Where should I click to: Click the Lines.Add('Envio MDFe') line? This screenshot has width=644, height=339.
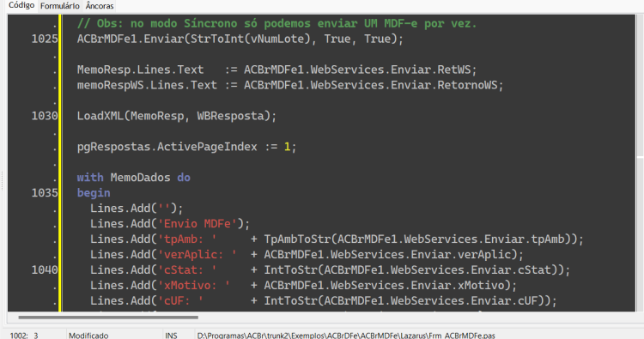coord(170,224)
